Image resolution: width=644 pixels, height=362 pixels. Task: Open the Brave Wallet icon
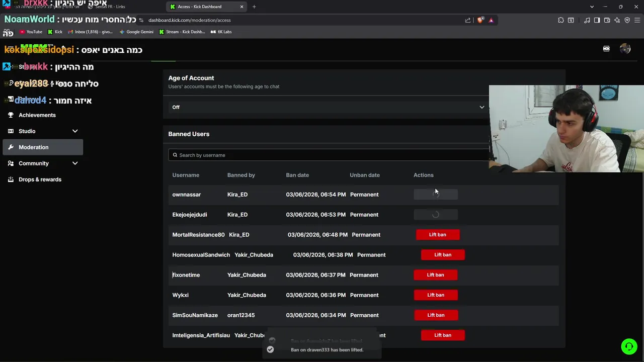(607, 20)
